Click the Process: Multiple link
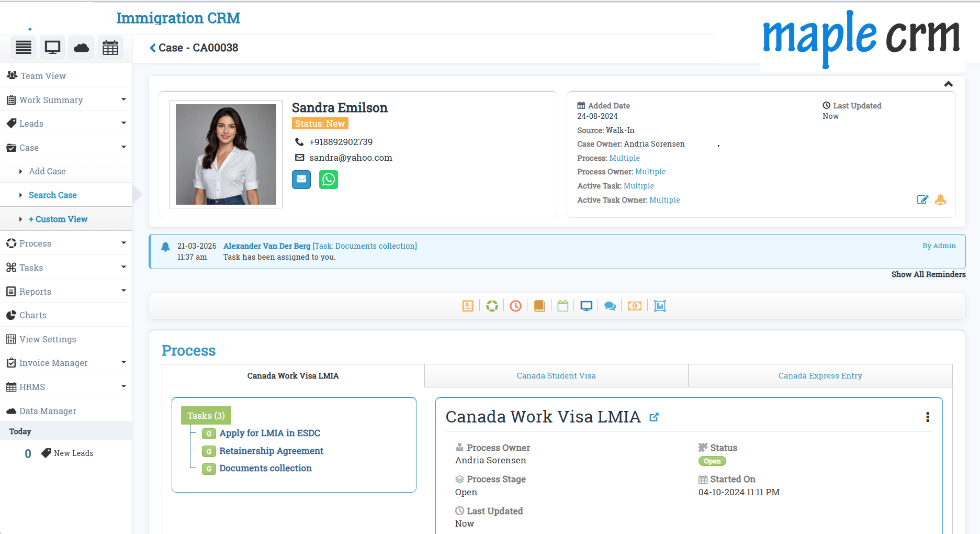The image size is (980, 534). coord(624,158)
